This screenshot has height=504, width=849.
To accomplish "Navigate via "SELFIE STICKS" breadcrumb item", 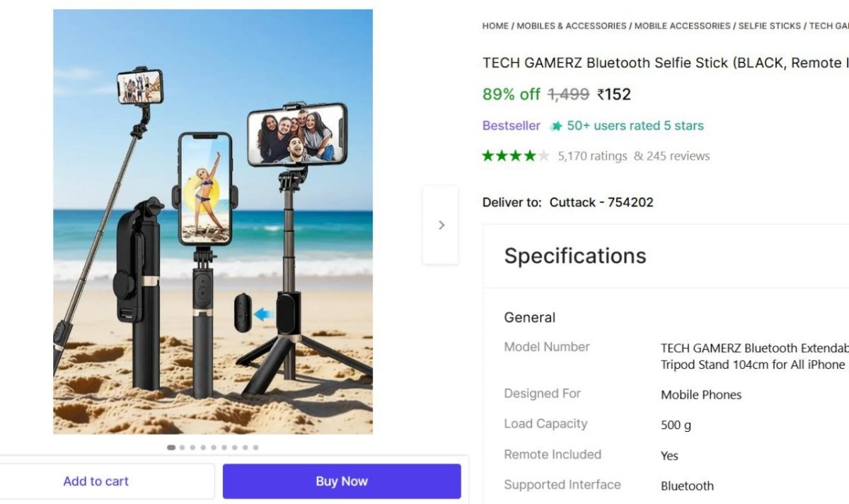I will pos(770,25).
